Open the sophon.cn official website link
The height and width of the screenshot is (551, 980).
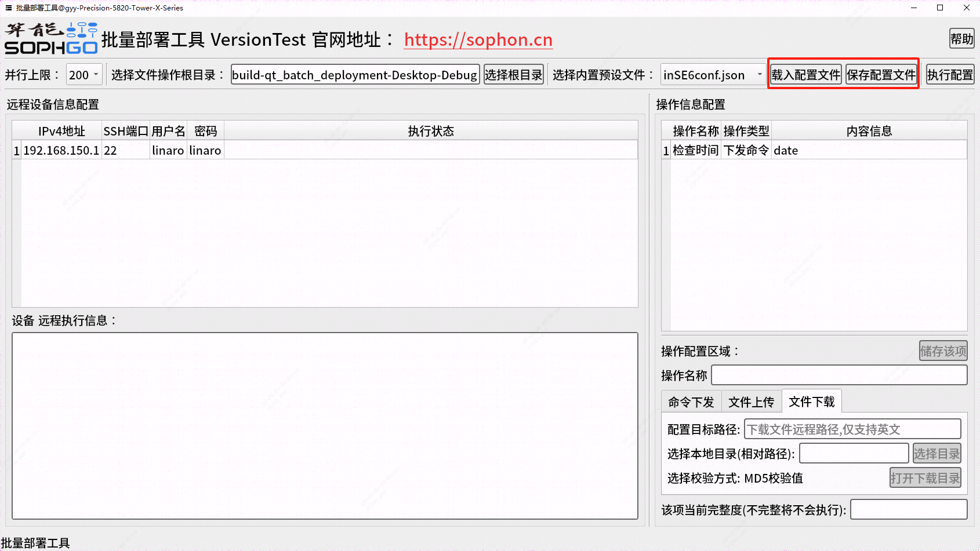click(478, 39)
